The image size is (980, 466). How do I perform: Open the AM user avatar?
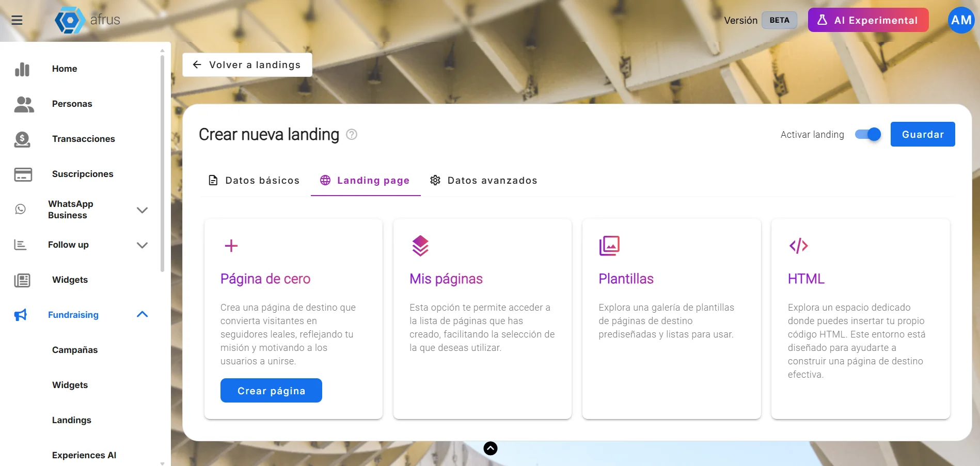(961, 20)
